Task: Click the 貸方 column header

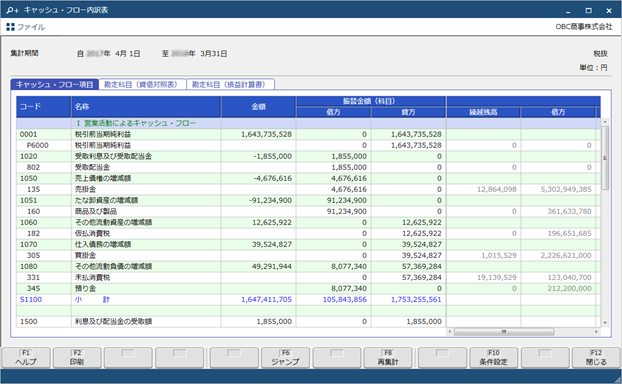Action: 408,112
